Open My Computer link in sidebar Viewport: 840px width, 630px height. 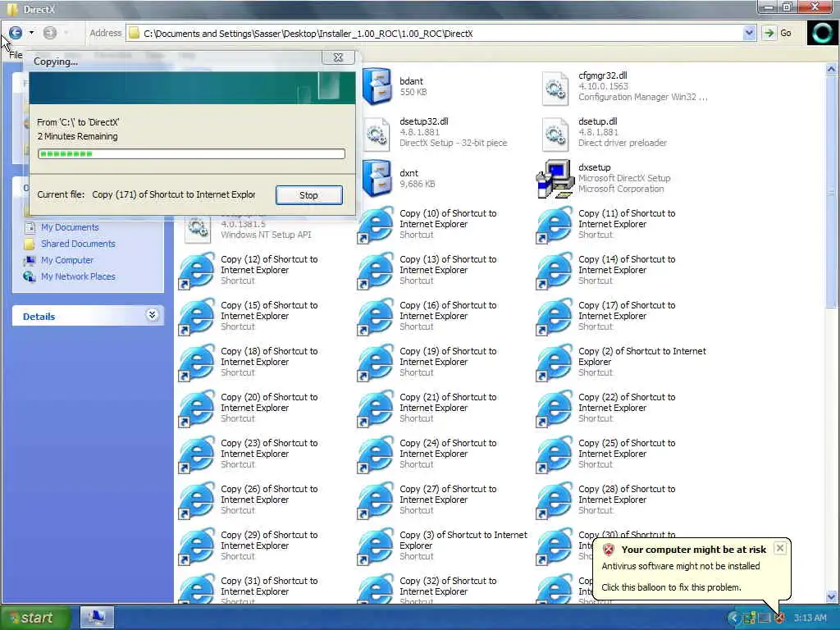(67, 260)
